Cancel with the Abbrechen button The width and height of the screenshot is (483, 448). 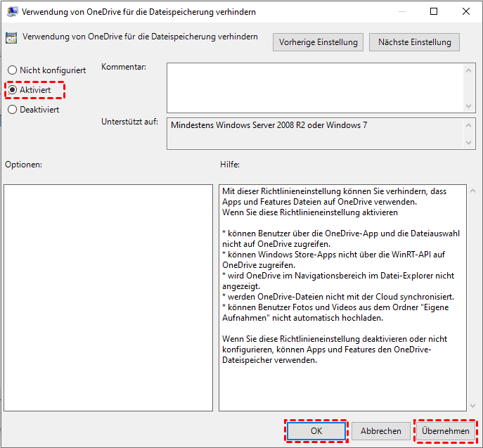(x=381, y=430)
